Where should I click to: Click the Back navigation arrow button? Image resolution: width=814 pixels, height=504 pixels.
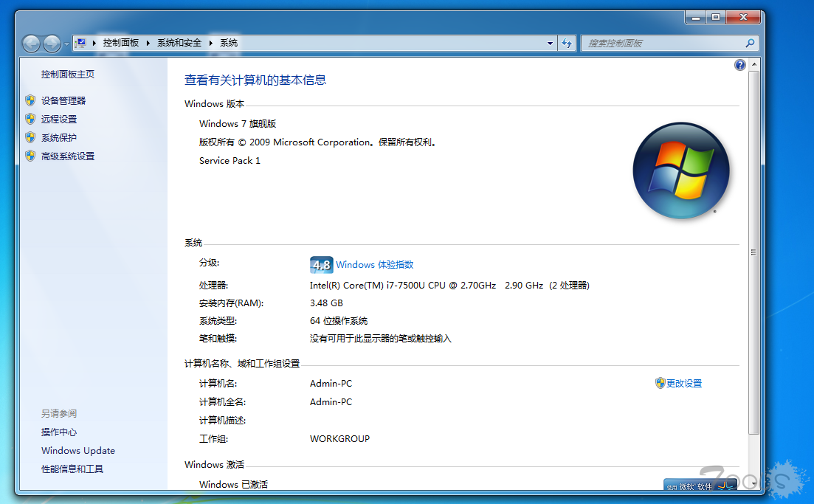click(x=31, y=44)
